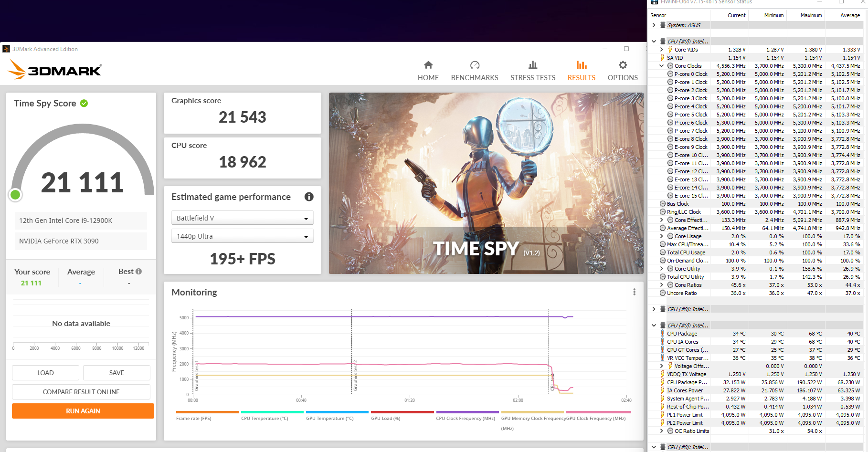Viewport: 868px width, 452px height.
Task: Open the Battlefield V game dropdown
Action: [243, 218]
